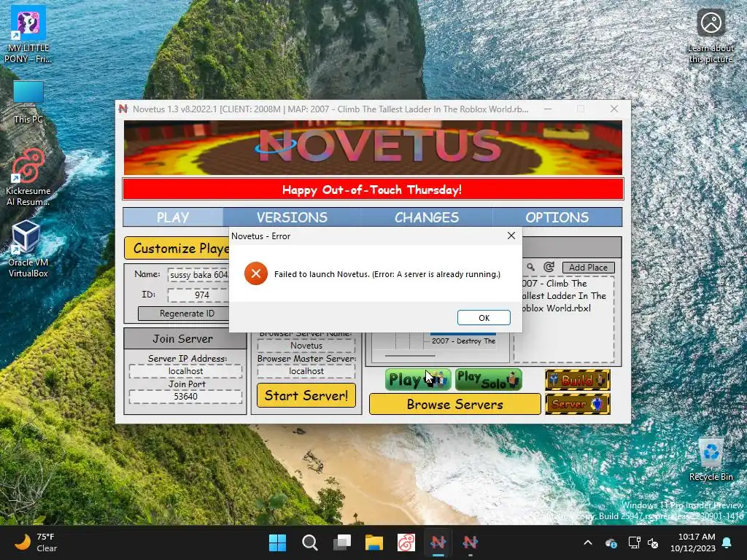Select the '2007 - Destroy The' map entry
The image size is (747, 560).
(x=463, y=341)
